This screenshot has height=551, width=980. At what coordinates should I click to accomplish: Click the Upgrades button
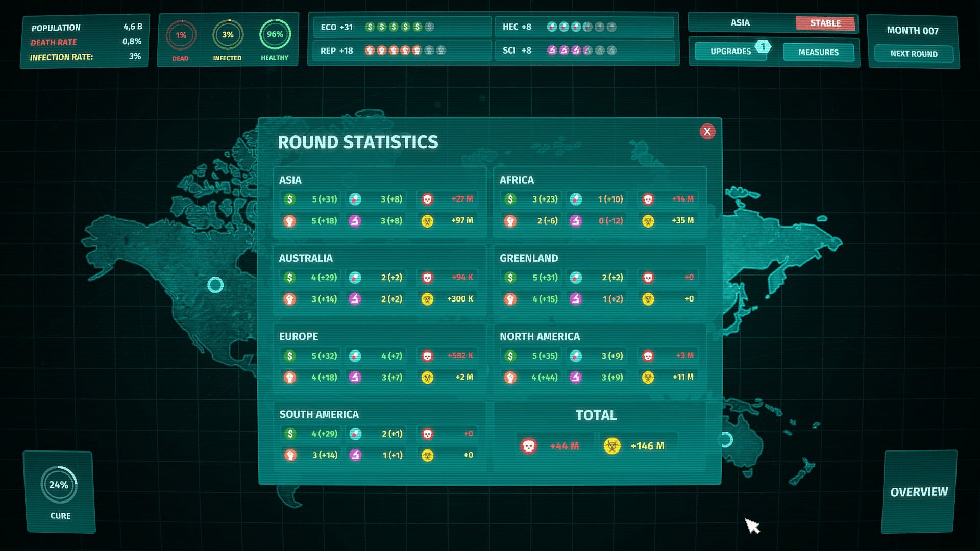coord(730,52)
